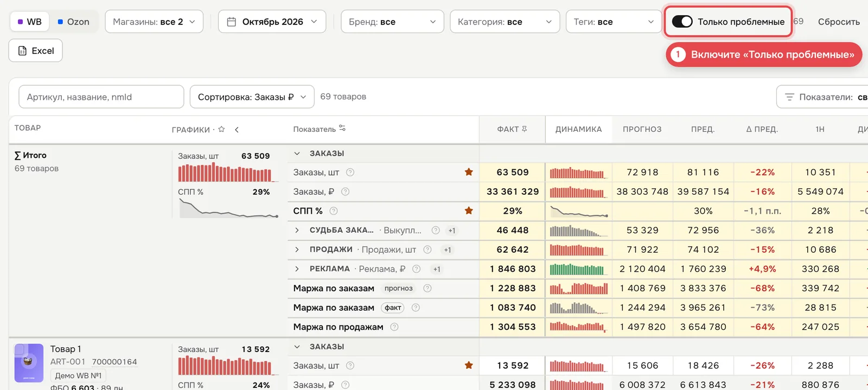
Task: Click help icon on «Маржа по заказам» прогноз row
Action: click(427, 289)
